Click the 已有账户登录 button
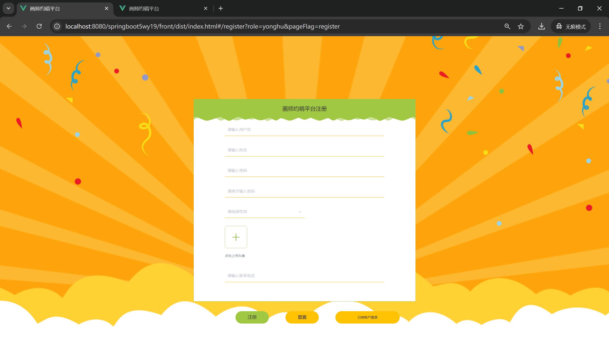609x364 pixels. click(367, 317)
